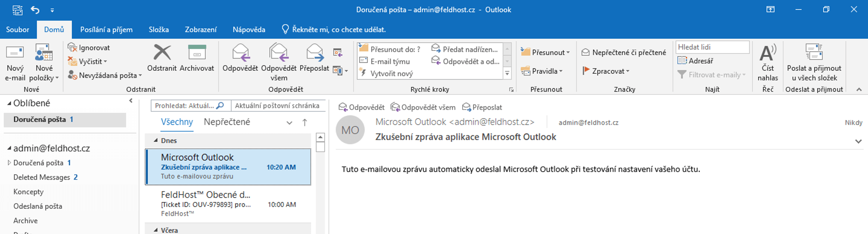The width and height of the screenshot is (868, 234).
Task: Open the Adresář address book
Action: (x=696, y=61)
